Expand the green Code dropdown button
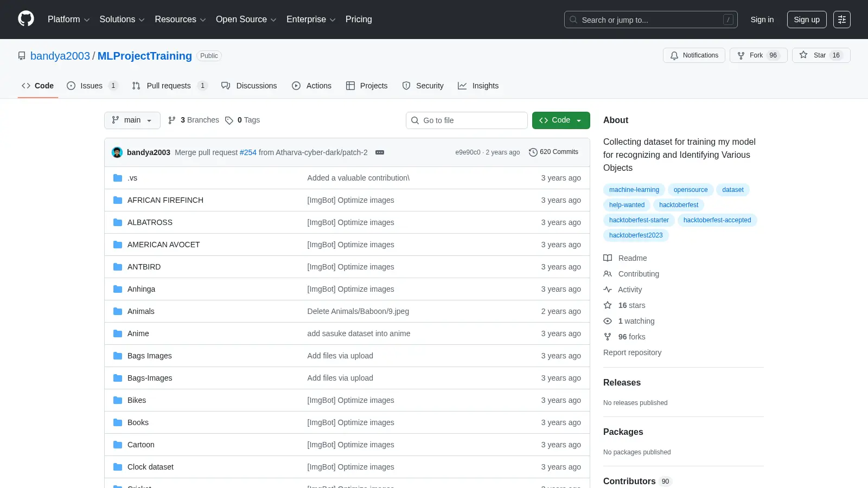Image resolution: width=868 pixels, height=488 pixels. click(561, 120)
